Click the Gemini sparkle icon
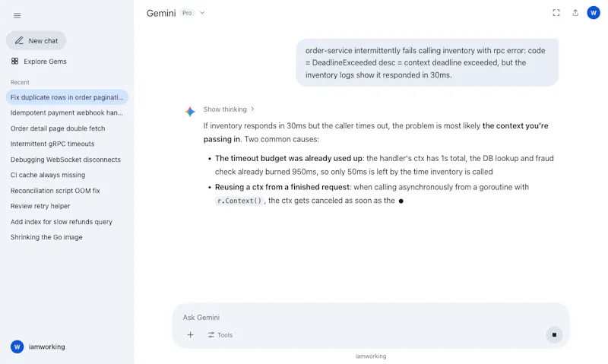Image resolution: width=608 pixels, height=364 pixels. (190, 112)
